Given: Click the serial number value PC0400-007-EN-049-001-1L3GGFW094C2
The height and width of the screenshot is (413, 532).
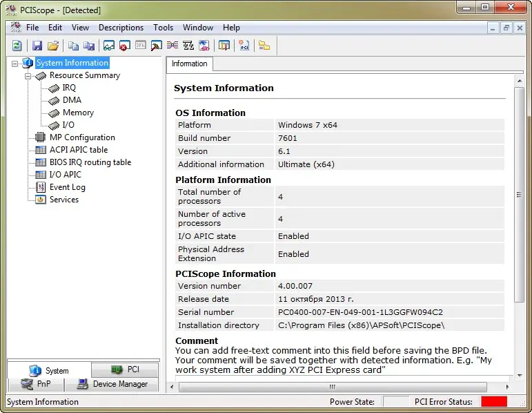Looking at the screenshot, I should tap(360, 312).
